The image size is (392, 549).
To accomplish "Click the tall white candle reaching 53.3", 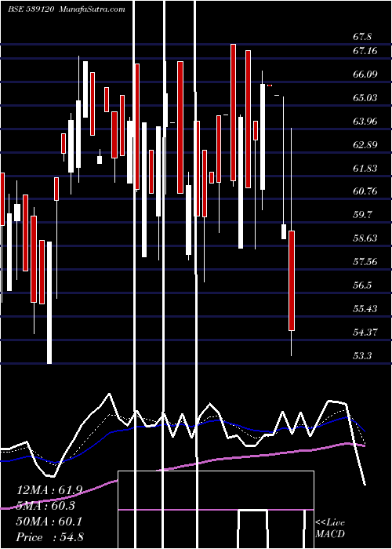I will (49, 303).
